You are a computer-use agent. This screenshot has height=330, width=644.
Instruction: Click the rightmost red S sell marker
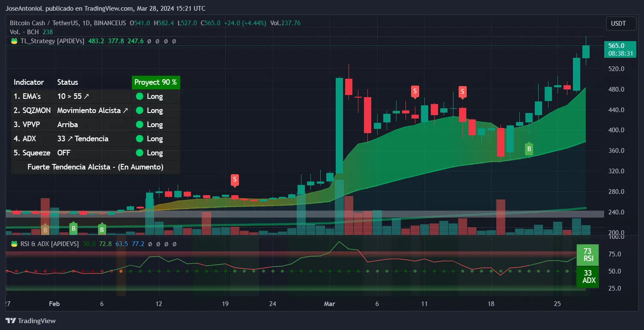click(462, 91)
